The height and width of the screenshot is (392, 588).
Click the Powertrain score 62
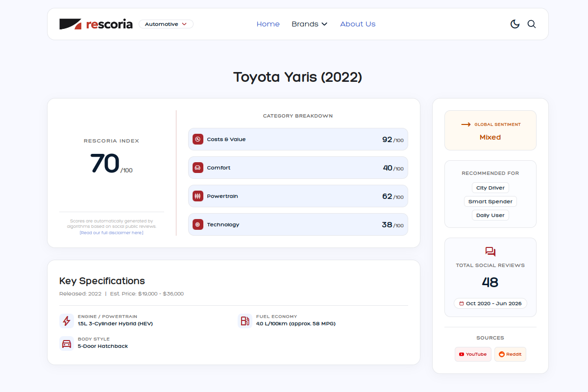387,196
